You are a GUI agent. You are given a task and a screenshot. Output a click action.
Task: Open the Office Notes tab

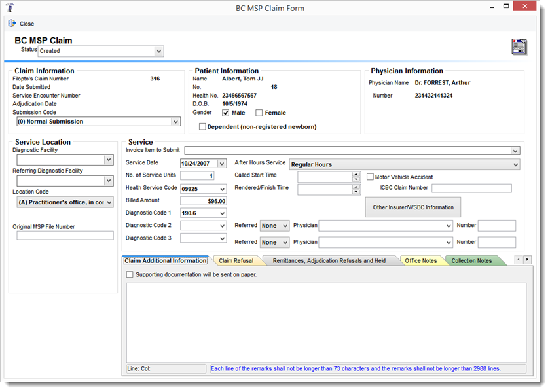point(421,260)
